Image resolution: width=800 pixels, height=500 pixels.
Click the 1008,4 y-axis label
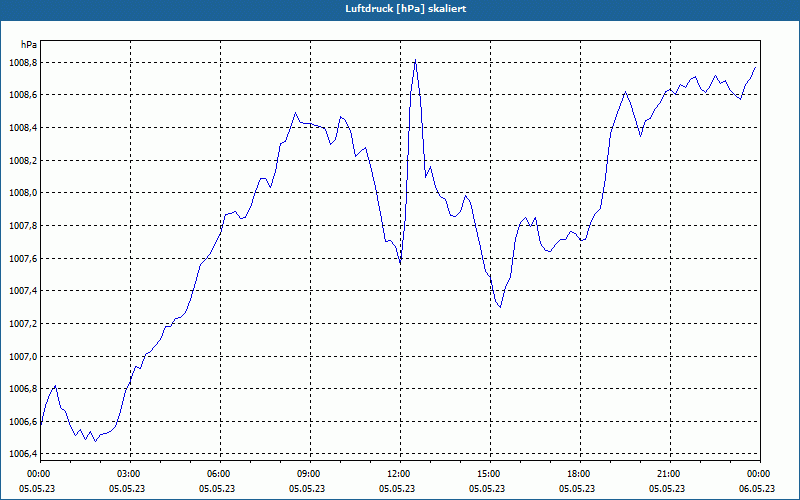23,128
